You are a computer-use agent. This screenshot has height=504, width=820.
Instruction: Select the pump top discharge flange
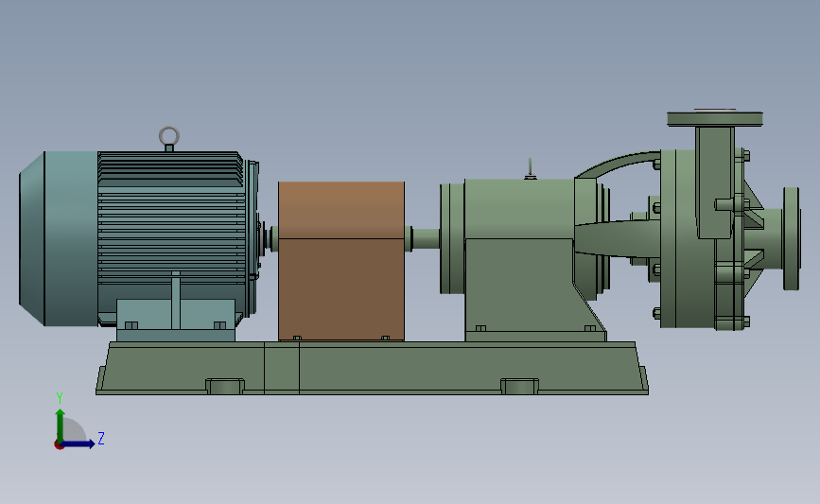click(x=714, y=119)
